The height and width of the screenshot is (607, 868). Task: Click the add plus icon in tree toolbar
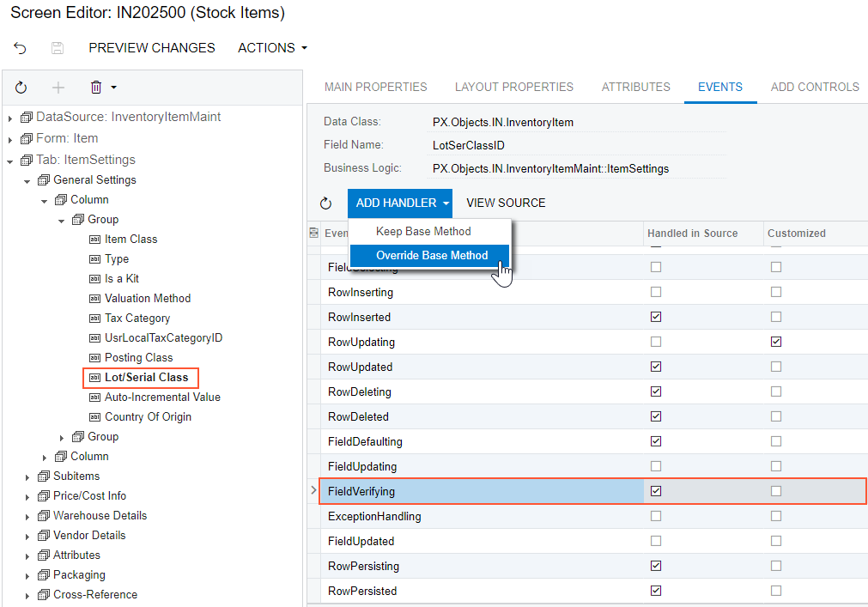pyautogui.click(x=58, y=88)
